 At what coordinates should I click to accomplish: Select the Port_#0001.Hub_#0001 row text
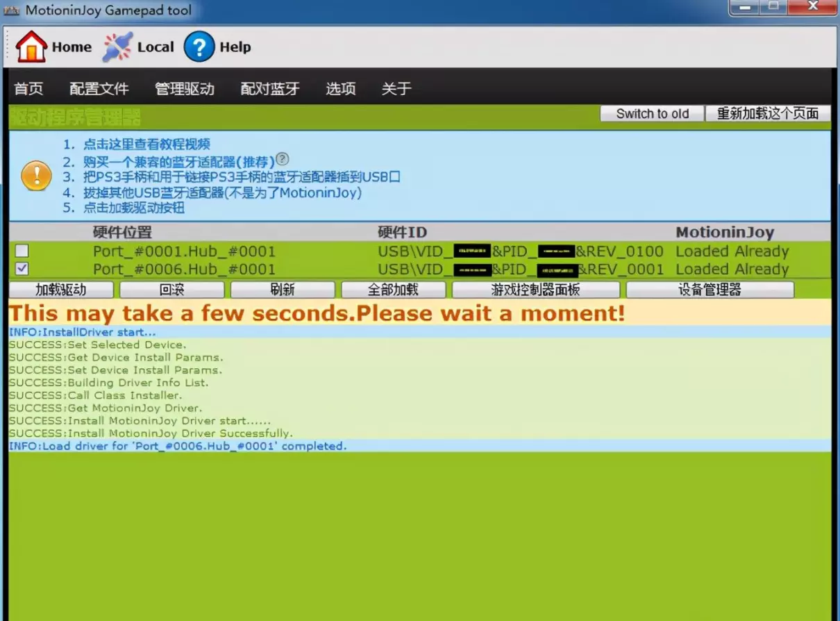(184, 251)
